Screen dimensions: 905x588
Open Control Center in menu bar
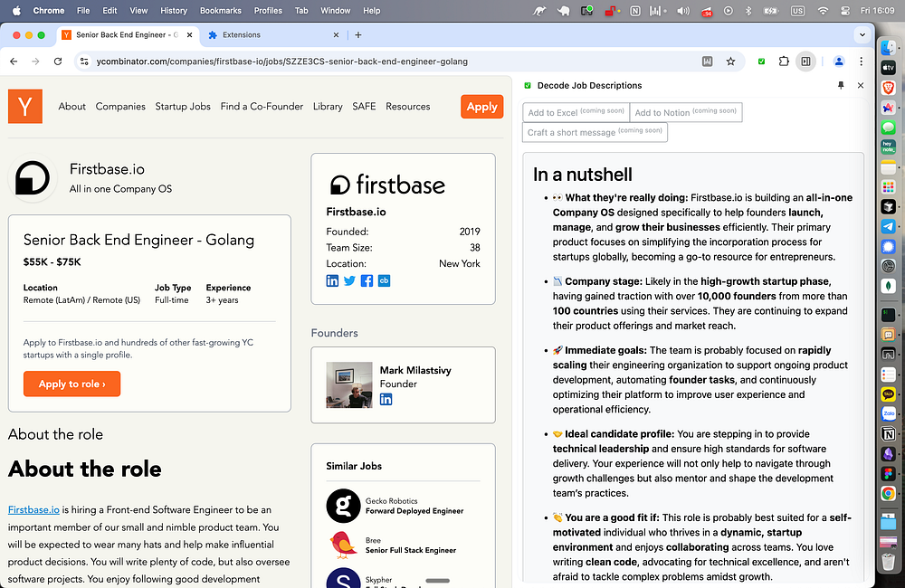point(845,10)
